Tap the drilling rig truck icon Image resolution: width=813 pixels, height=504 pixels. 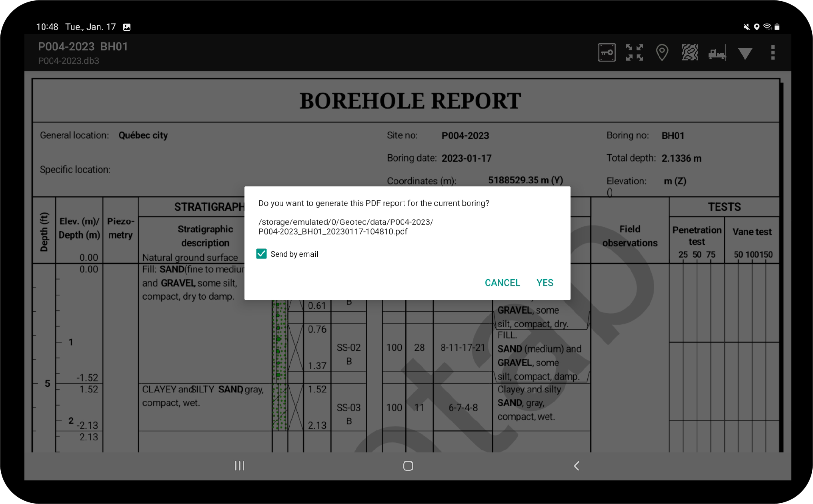[717, 53]
